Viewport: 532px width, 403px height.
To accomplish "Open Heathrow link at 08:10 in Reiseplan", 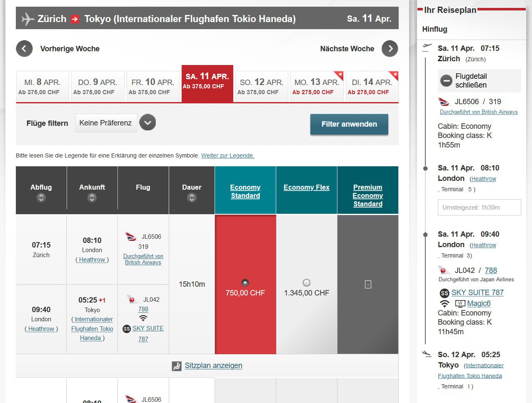I will click(x=484, y=179).
